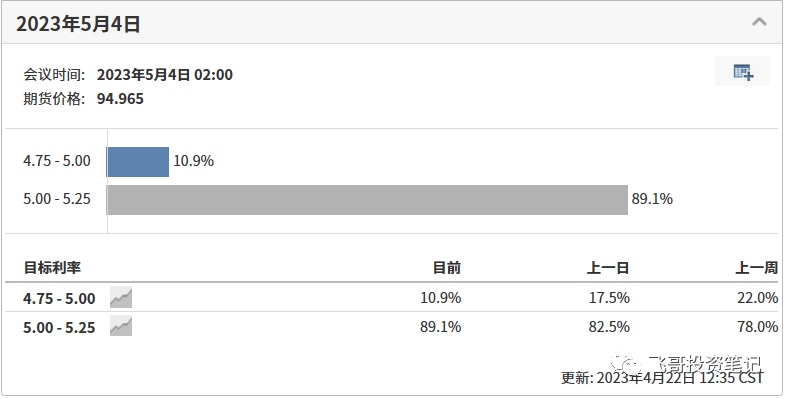Click the current 10.9% table value
The width and height of the screenshot is (787, 399).
[x=441, y=298]
